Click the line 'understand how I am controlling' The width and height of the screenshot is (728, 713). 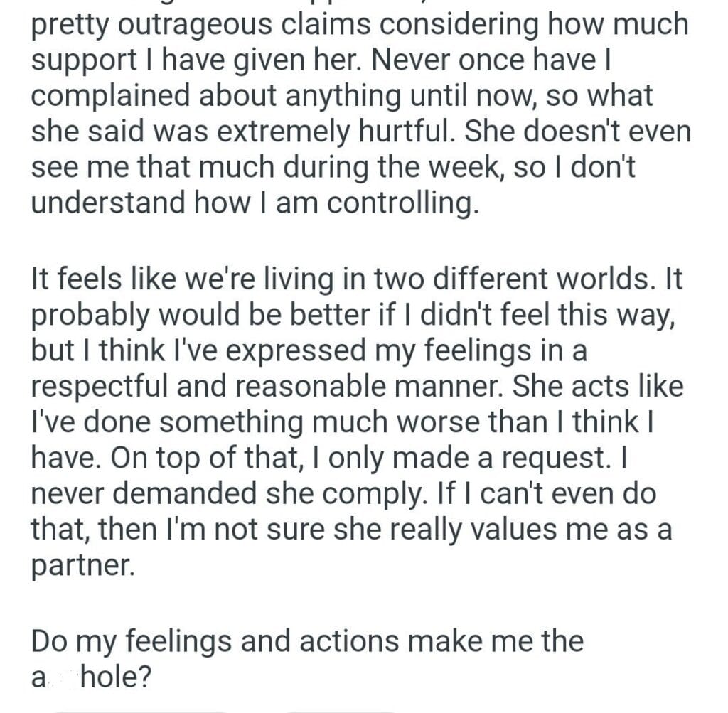click(252, 203)
